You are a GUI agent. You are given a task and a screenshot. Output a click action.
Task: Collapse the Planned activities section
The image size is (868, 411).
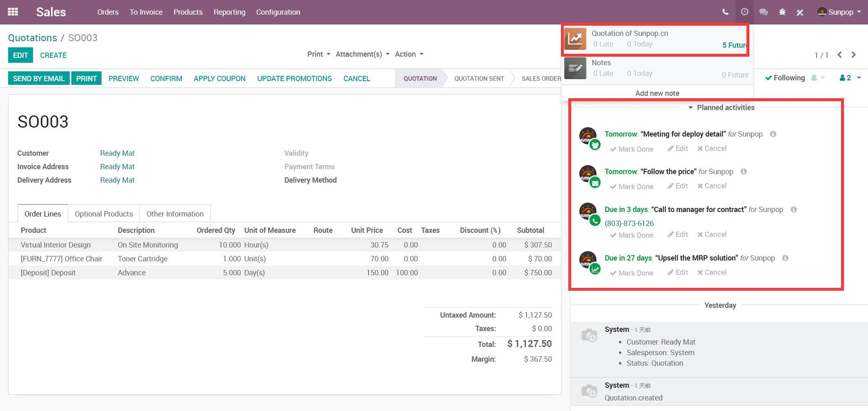(x=721, y=108)
